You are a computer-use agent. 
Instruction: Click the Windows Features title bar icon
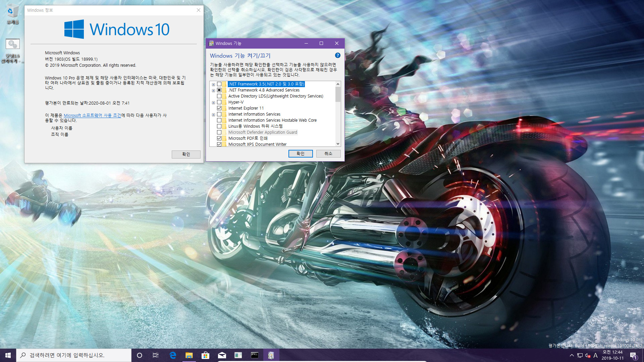pyautogui.click(x=211, y=43)
